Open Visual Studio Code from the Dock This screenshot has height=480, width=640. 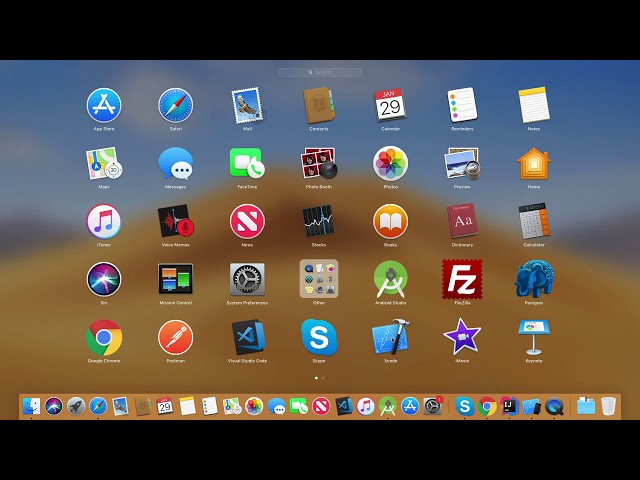[344, 406]
